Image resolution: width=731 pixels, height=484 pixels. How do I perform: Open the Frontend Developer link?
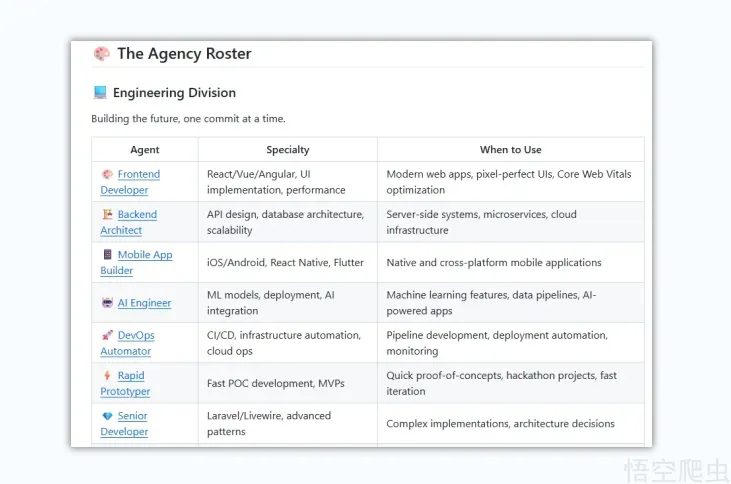pos(130,182)
